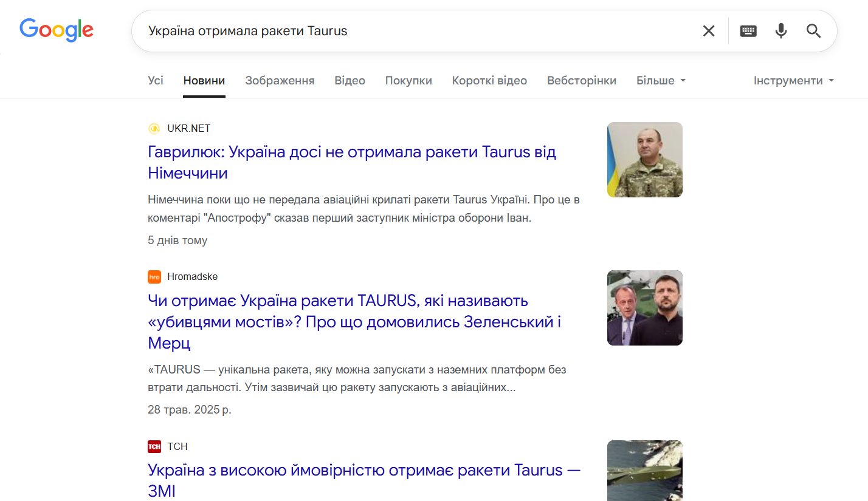Expand the Більше dropdown

click(661, 81)
